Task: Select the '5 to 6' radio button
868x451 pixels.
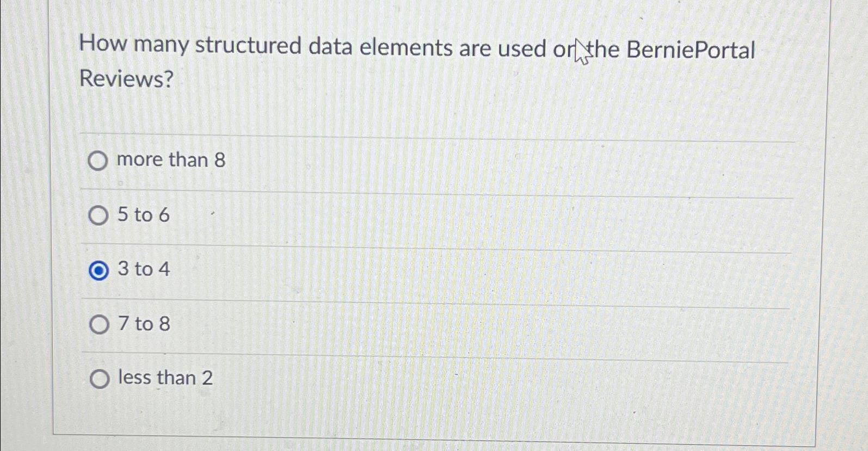Action: pos(99,215)
